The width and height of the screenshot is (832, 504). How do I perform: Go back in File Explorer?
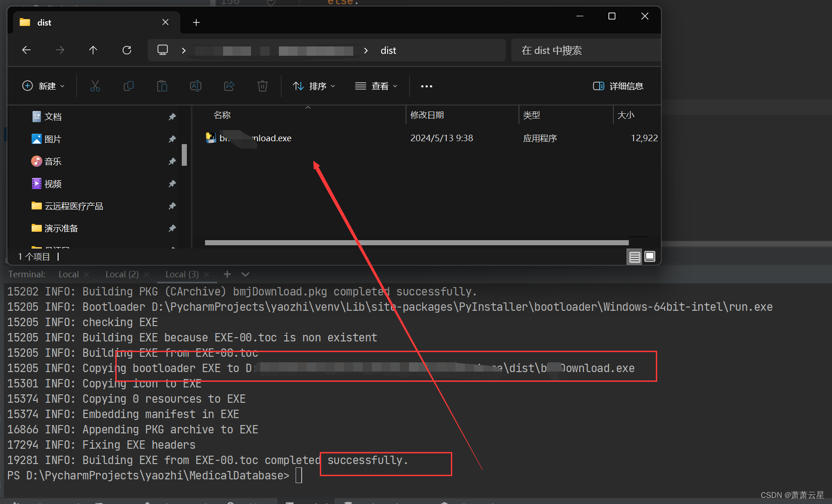pos(26,50)
